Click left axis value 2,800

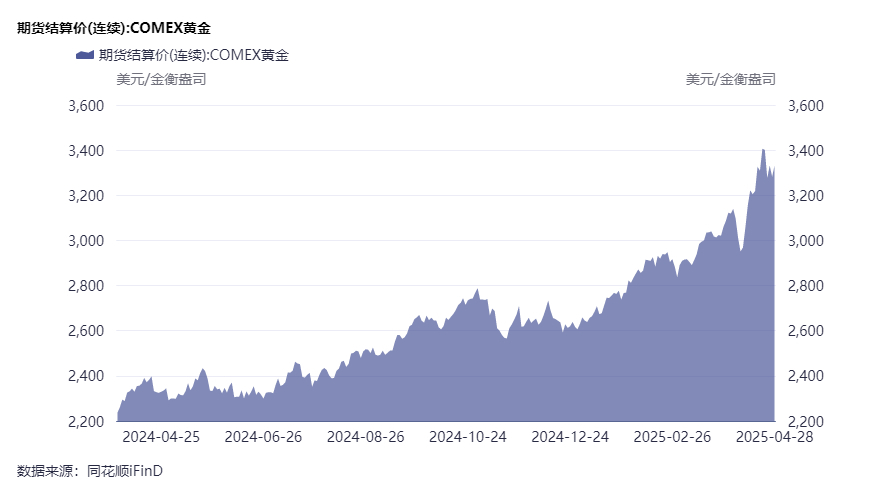click(x=86, y=286)
